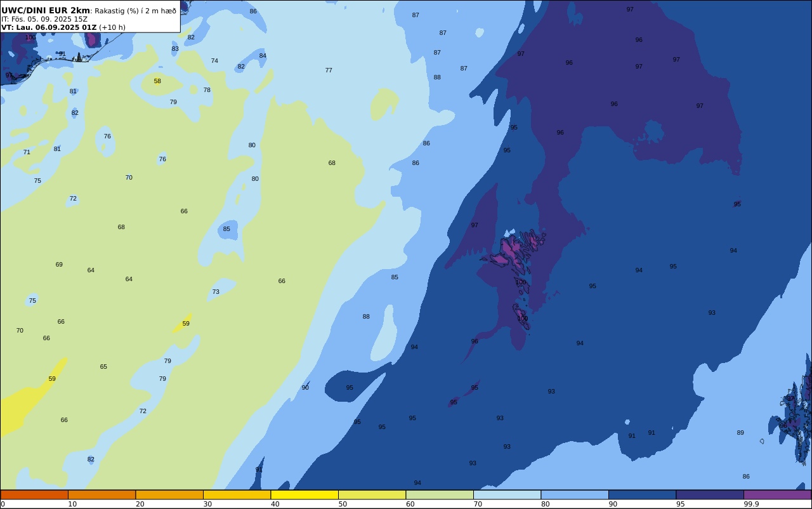Click the map value '69'
Image resolution: width=812 pixels, height=509 pixels.
(x=59, y=265)
